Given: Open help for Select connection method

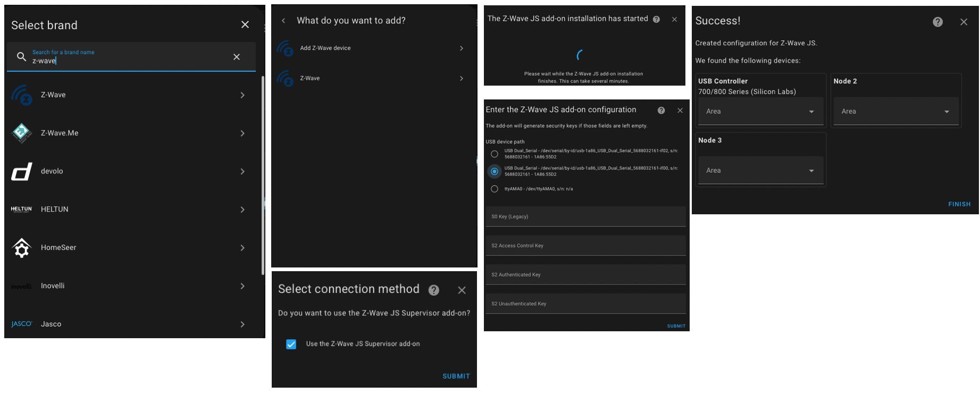Looking at the screenshot, I should click(434, 290).
